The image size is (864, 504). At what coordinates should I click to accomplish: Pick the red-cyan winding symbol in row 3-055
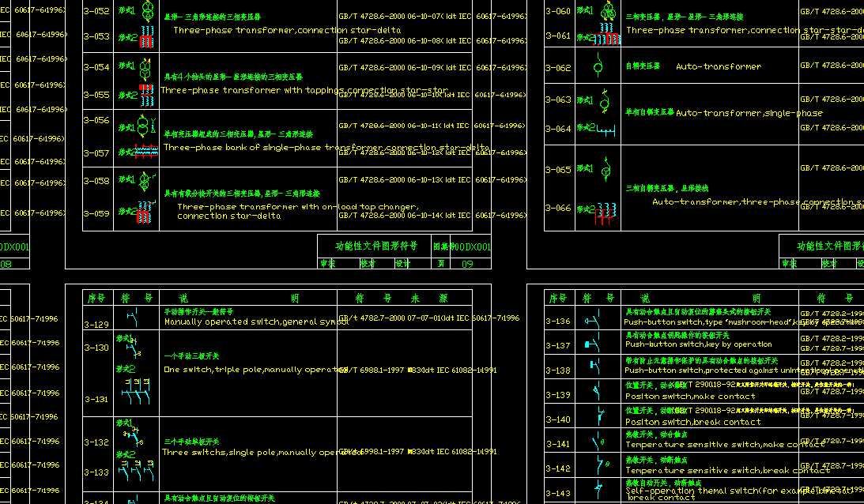(x=146, y=95)
